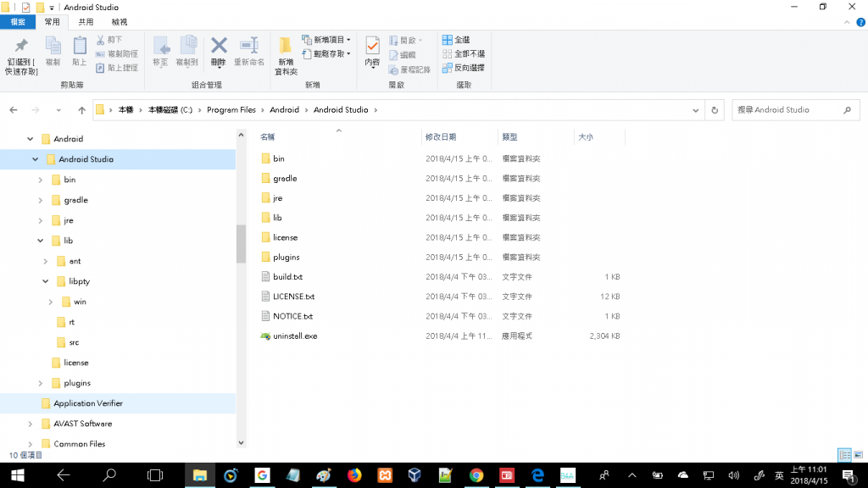This screenshot has width=868, height=488.
Task: Open the File ribbon tab
Action: [x=18, y=22]
